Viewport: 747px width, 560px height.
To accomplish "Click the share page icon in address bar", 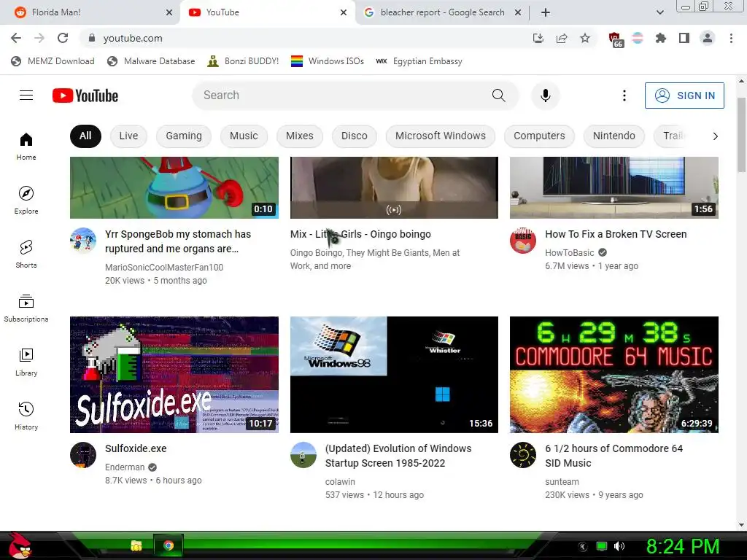I will (x=562, y=38).
